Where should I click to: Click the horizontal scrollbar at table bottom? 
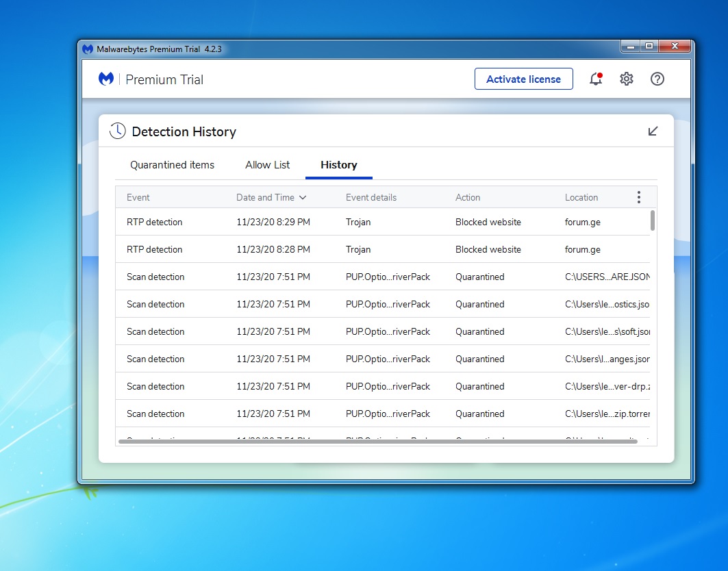(x=377, y=442)
